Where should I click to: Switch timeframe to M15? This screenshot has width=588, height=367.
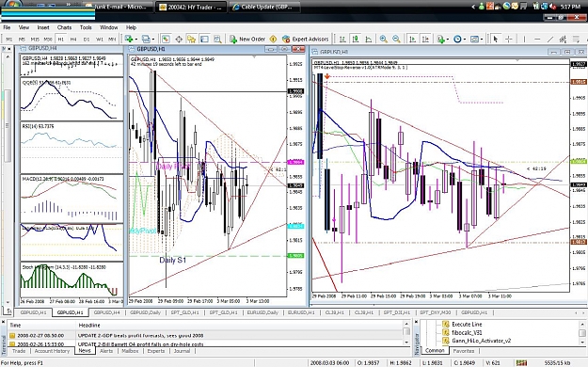[x=35, y=39]
